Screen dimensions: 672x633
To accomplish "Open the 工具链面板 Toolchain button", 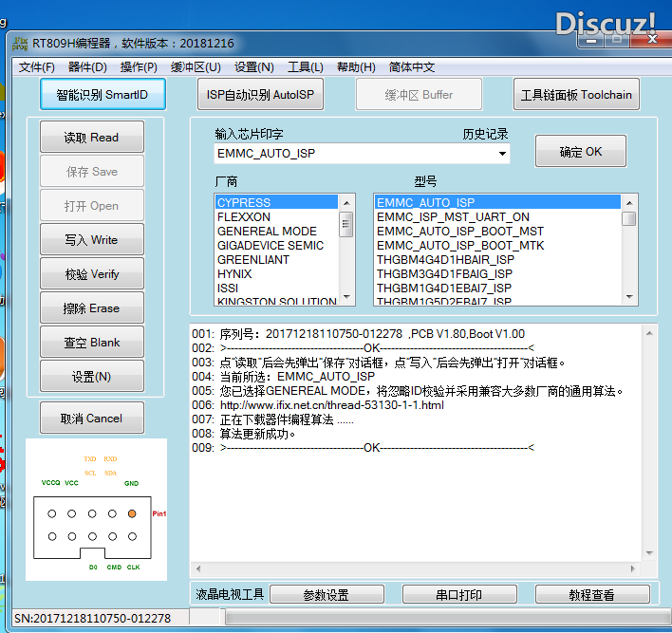I will pos(576,94).
